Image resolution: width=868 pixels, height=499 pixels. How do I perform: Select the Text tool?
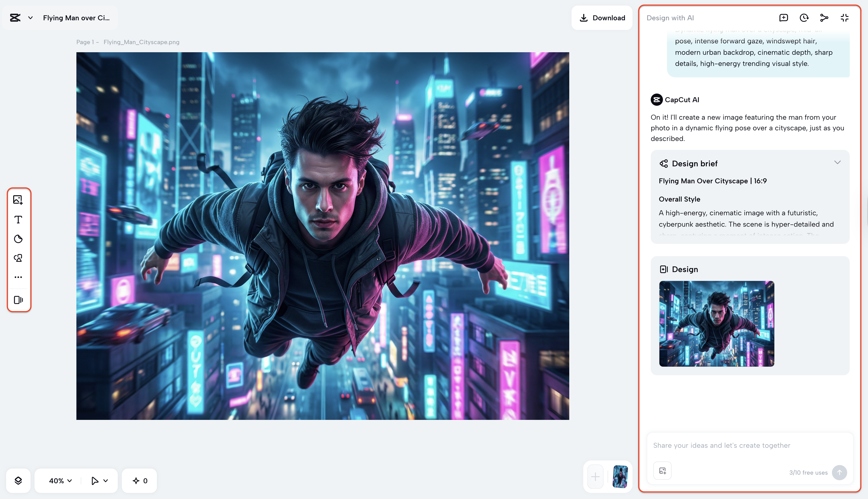pyautogui.click(x=18, y=219)
